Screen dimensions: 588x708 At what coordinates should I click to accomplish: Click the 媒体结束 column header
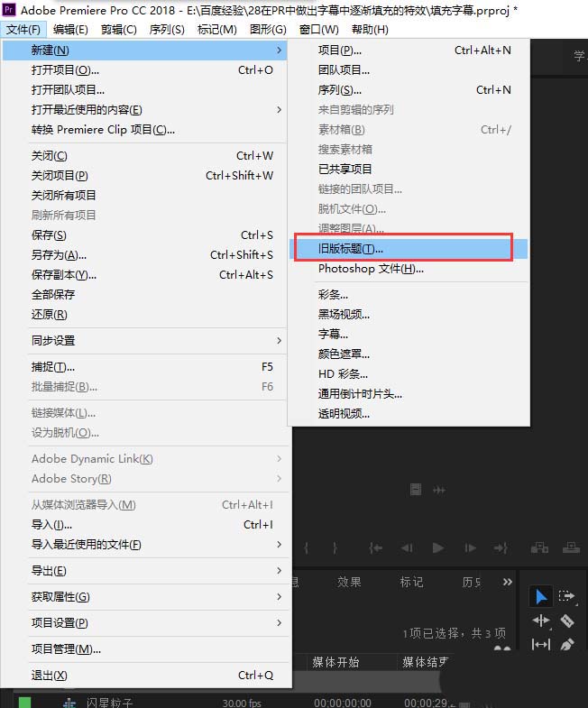click(x=425, y=662)
